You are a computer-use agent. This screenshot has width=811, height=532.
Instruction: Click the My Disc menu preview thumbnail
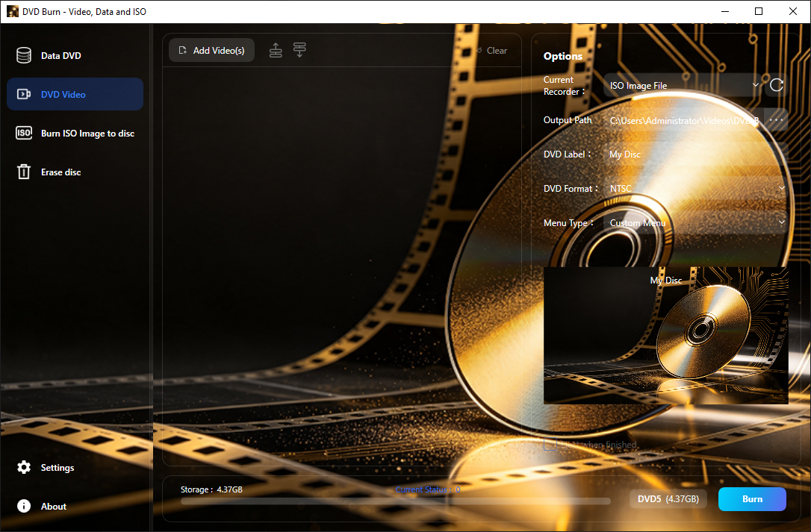point(665,336)
